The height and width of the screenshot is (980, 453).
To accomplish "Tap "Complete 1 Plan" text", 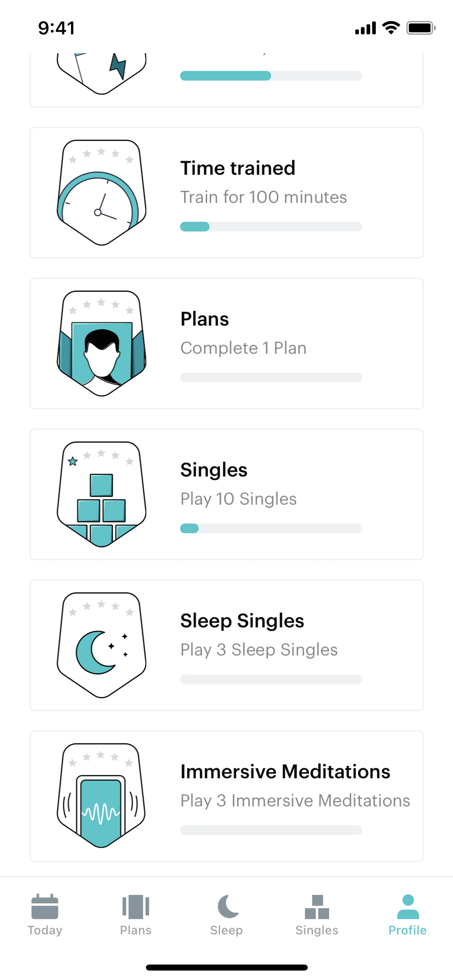I will click(243, 348).
